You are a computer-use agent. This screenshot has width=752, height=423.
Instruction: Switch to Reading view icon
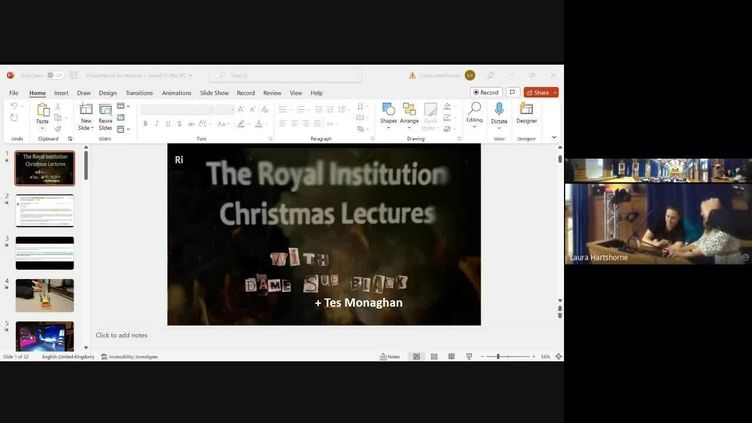(451, 356)
